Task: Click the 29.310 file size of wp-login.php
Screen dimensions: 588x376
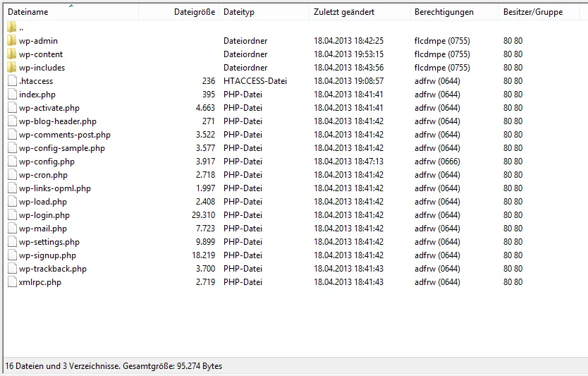Action: pos(204,215)
